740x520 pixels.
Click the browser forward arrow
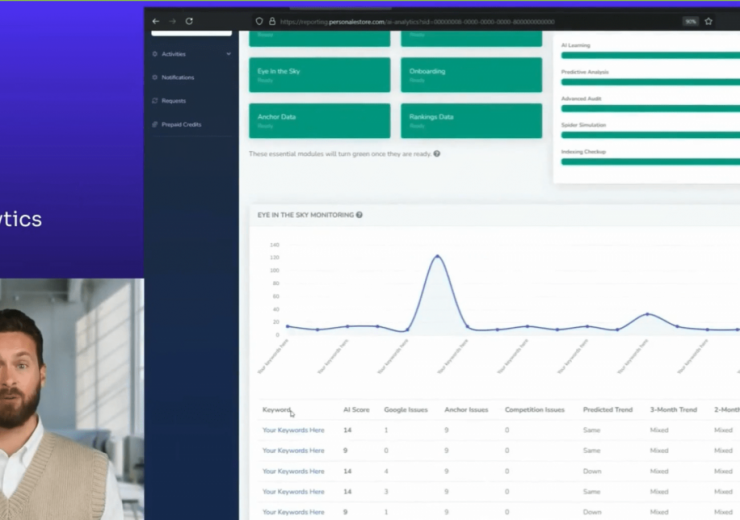tap(172, 21)
